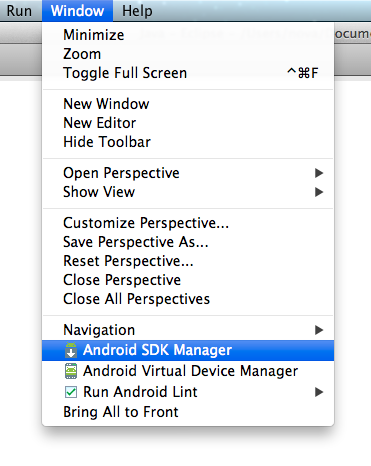Click the highlighted Window menu title

(x=77, y=11)
